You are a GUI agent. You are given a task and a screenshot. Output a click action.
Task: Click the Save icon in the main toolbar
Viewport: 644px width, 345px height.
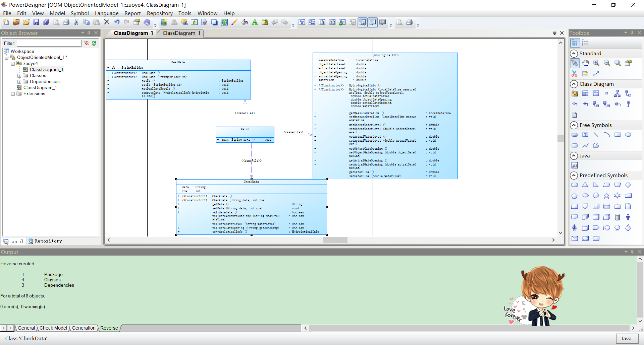pos(36,22)
